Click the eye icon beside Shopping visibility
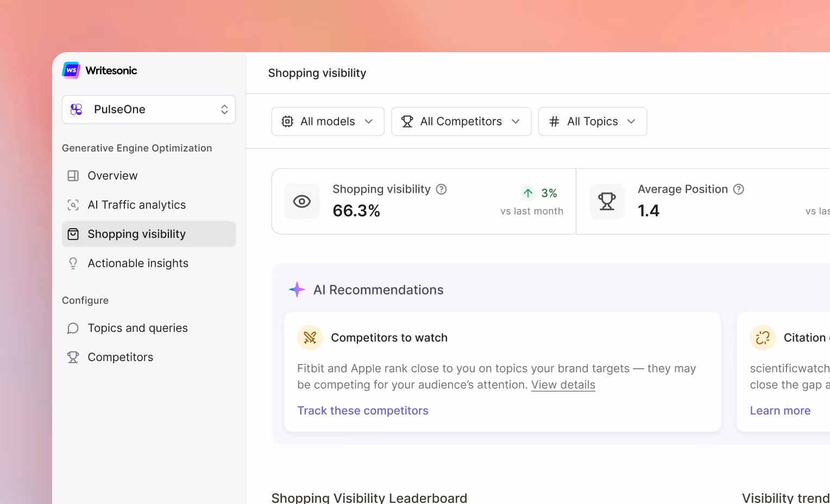 pos(302,201)
